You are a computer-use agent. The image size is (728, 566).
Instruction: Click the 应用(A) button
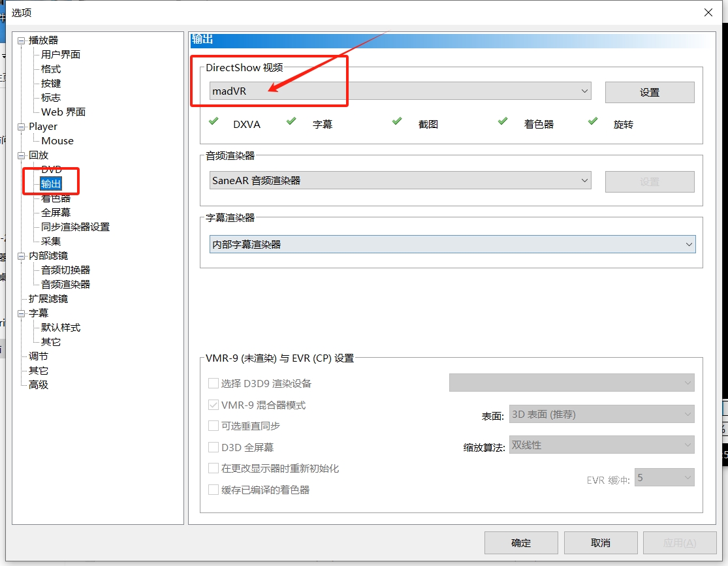(x=680, y=542)
